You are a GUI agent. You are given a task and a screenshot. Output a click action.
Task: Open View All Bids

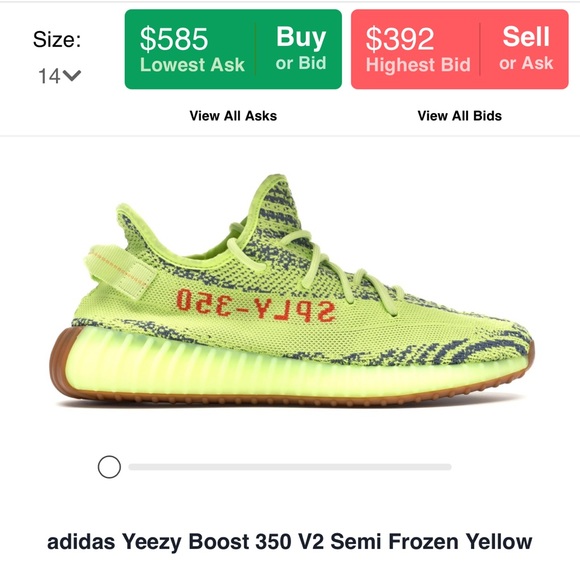click(x=459, y=116)
